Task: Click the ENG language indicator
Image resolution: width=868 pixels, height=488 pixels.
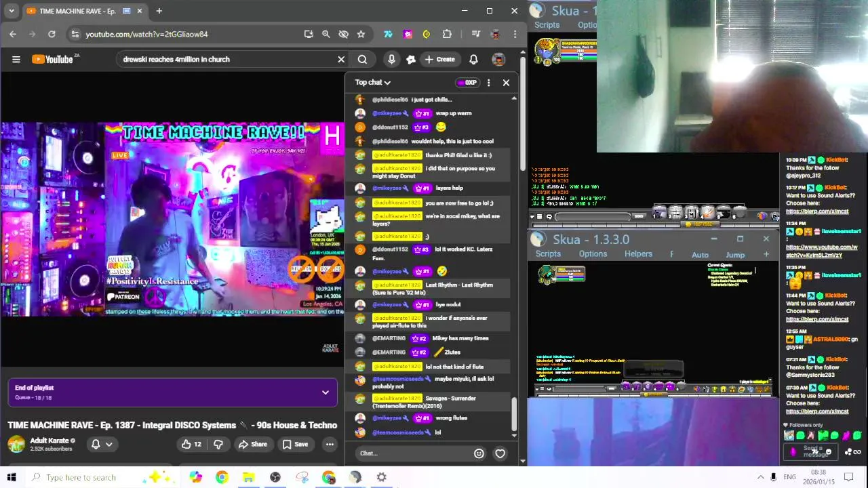Action: 789,477
